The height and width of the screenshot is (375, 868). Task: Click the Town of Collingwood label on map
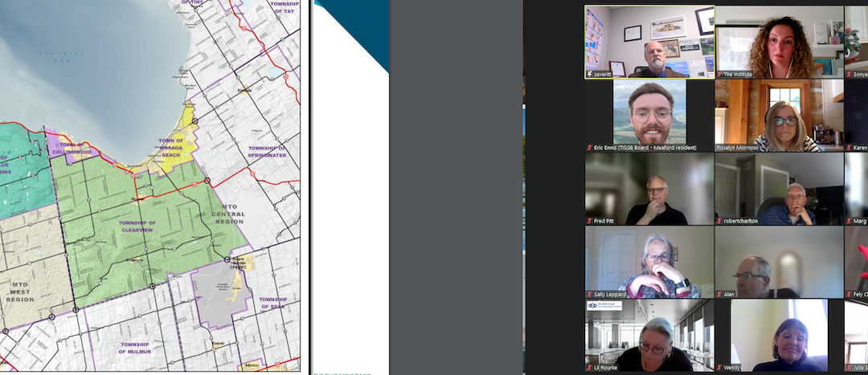point(76,148)
